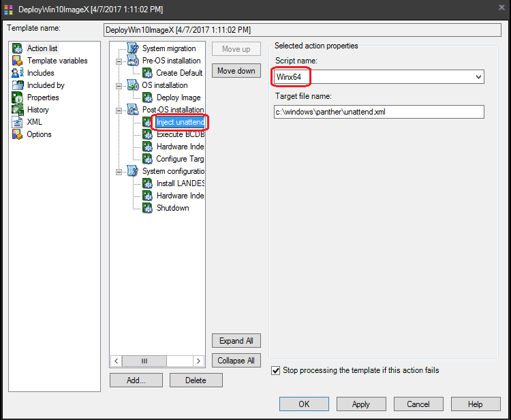Click the Install LANDES action icon

147,183
